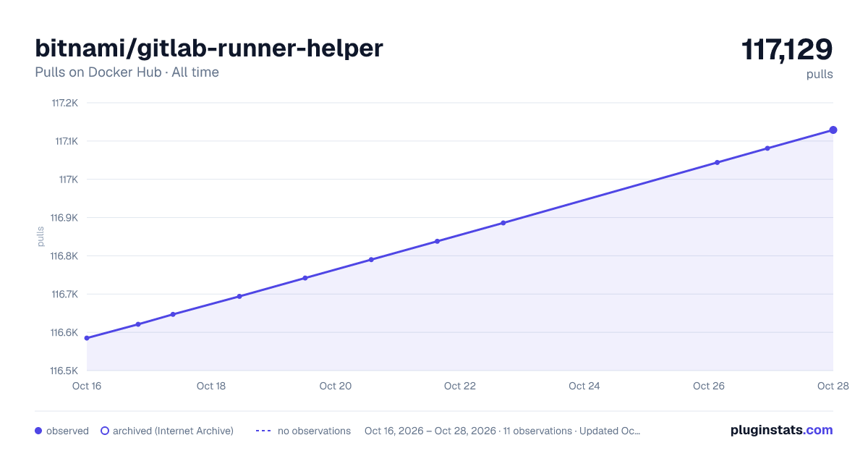
Task: Click the Oct 26 x-axis label
Action: coord(709,386)
